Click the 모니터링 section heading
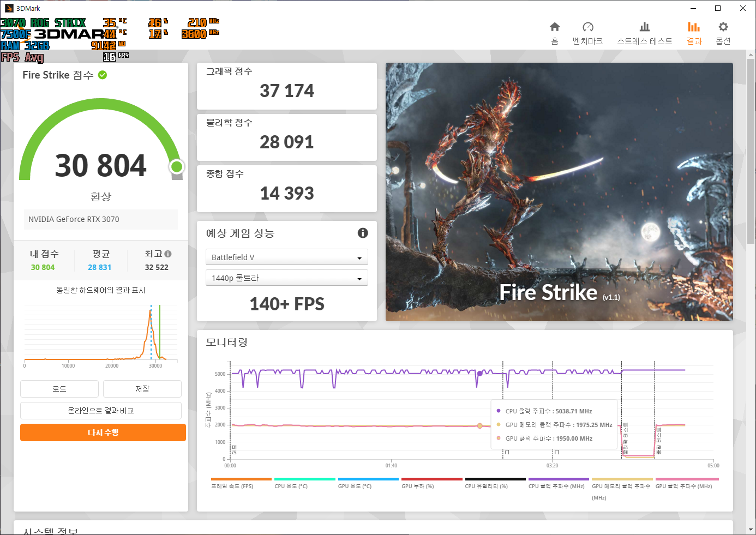Viewport: 756px width, 535px height. [x=227, y=342]
